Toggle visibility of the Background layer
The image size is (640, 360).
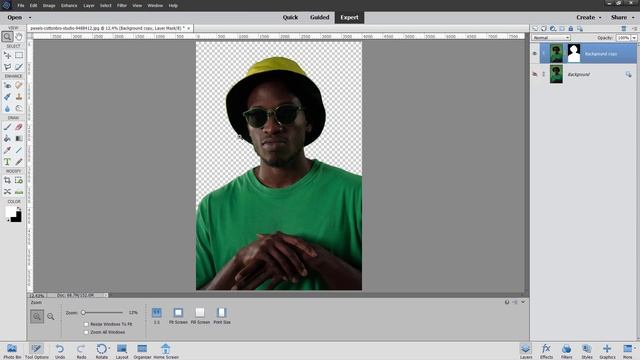pyautogui.click(x=535, y=74)
